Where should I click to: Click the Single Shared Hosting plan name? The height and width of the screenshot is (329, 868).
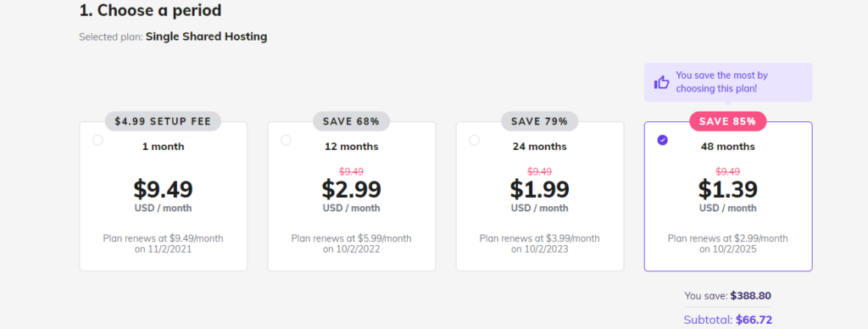(x=207, y=36)
